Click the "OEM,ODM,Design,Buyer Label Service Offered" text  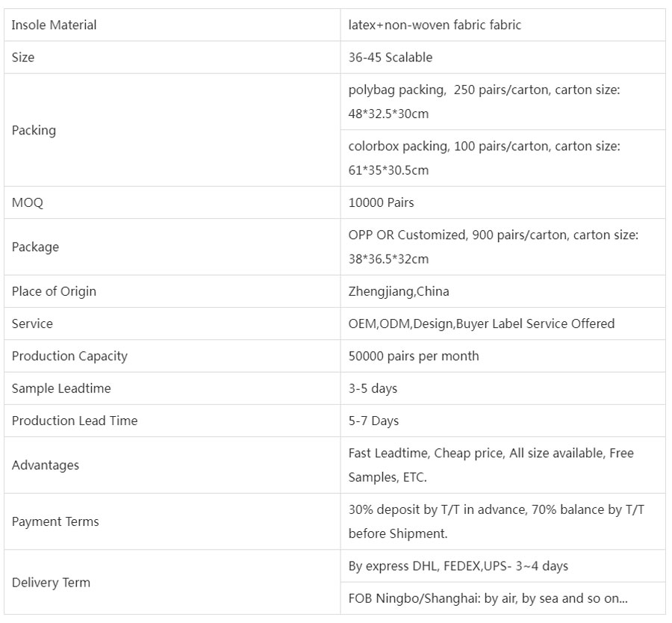[x=482, y=323]
